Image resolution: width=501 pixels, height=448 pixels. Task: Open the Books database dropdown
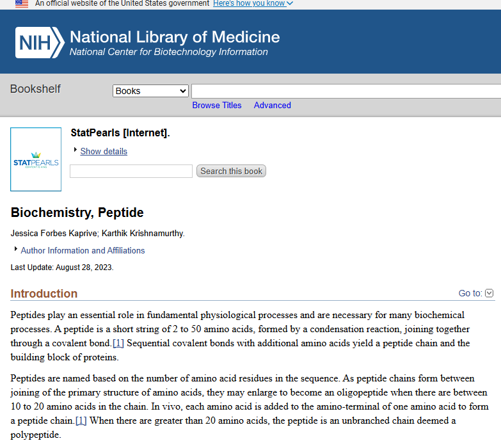(x=150, y=91)
